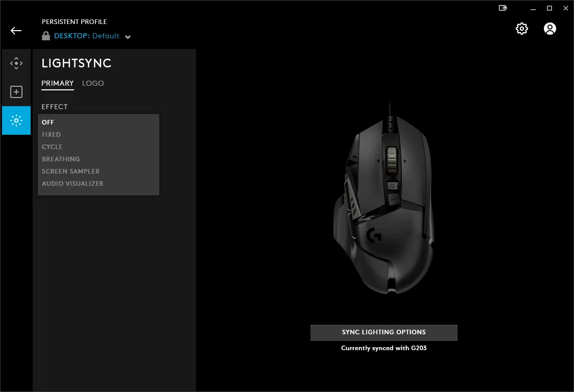Click the DESKTOP: Default profile name
Screen dimensions: 574x392
pos(87,36)
